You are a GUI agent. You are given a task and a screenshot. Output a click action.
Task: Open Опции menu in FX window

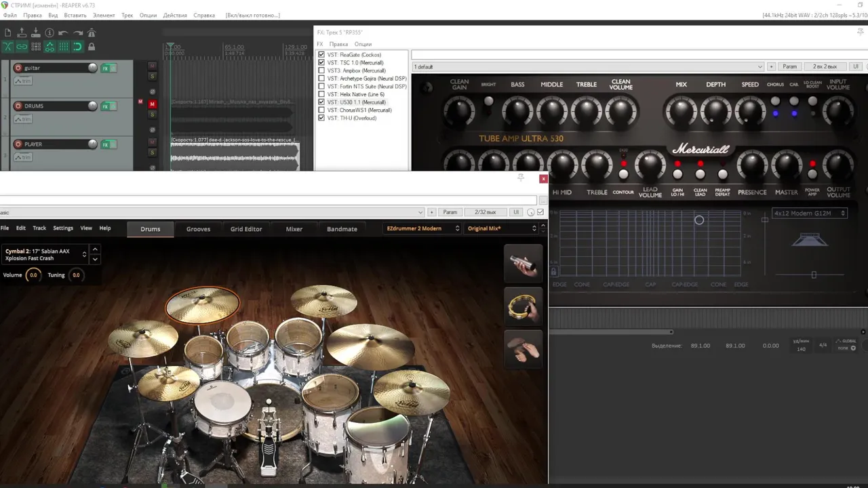tap(363, 44)
